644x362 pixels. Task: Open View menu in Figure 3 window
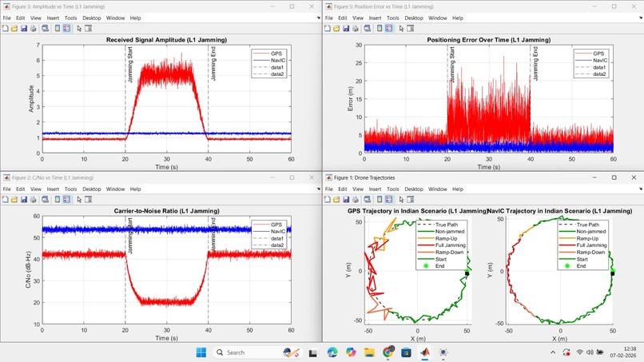(36, 18)
